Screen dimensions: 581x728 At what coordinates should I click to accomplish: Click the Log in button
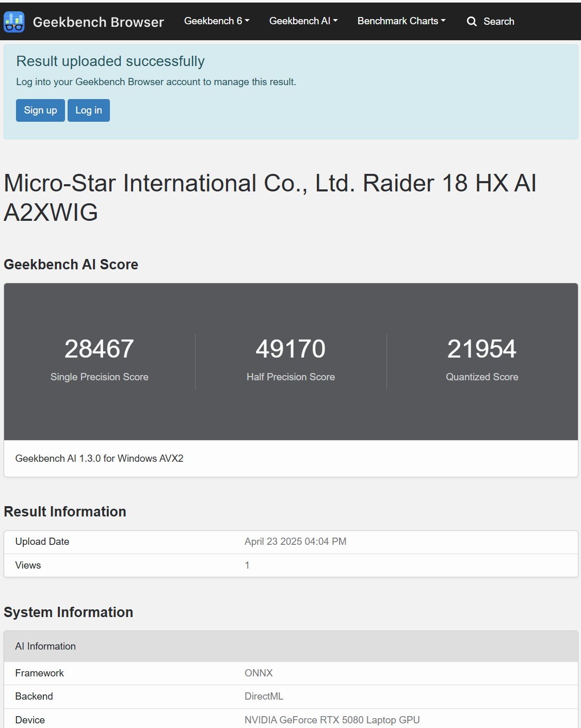click(x=89, y=110)
